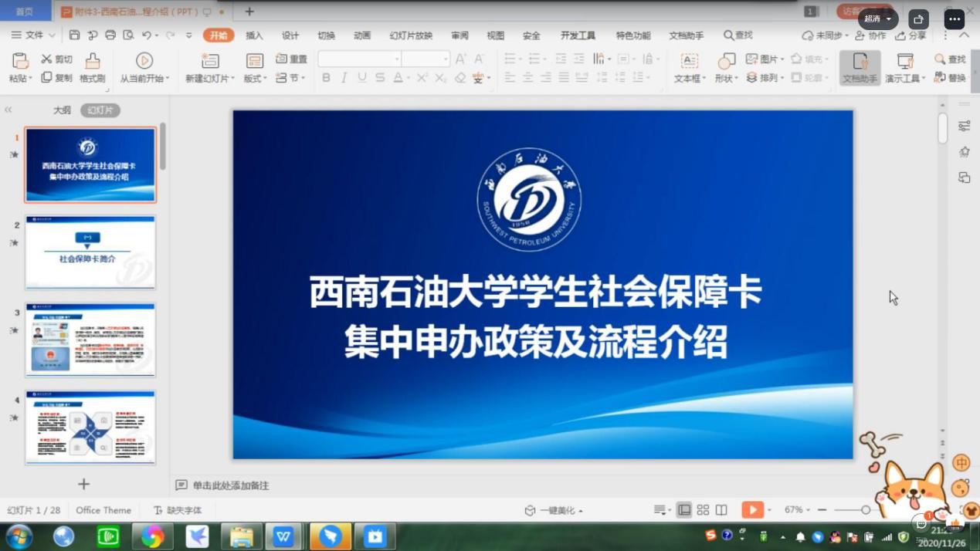Open print preview from the quick toolbar
This screenshot has height=551, width=980.
coord(128,35)
